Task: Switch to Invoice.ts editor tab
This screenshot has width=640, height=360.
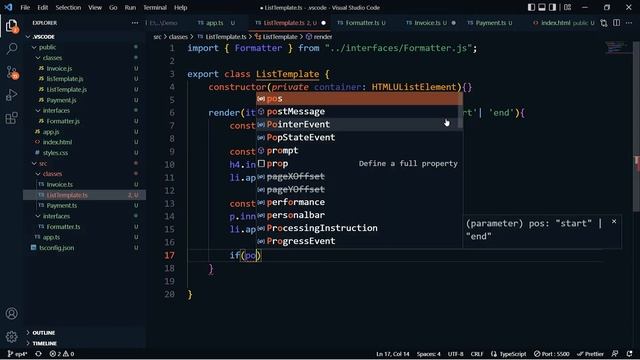Action: (x=431, y=23)
